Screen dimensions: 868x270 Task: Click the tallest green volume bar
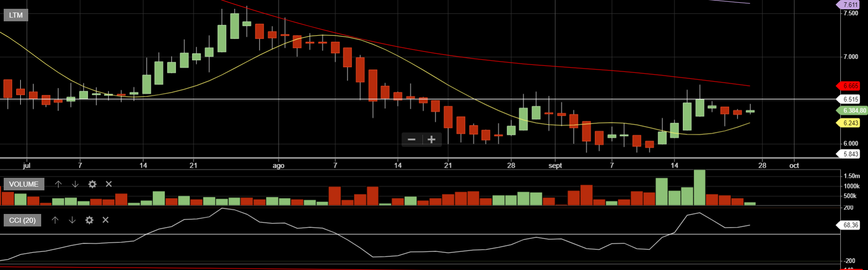[x=700, y=188]
